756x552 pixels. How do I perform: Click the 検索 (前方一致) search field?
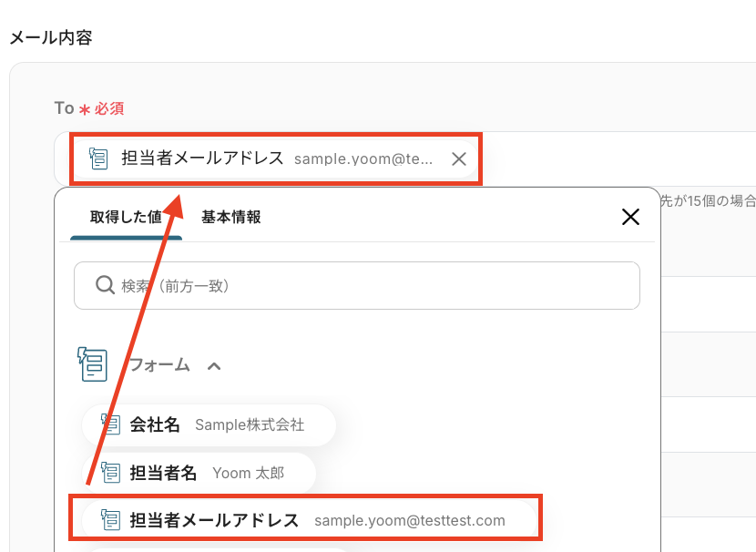(364, 286)
